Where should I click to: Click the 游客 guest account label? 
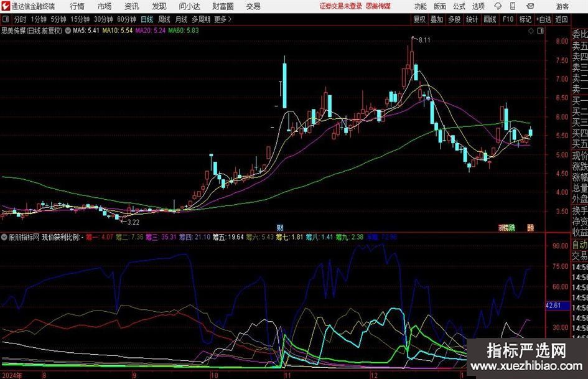(562, 6)
